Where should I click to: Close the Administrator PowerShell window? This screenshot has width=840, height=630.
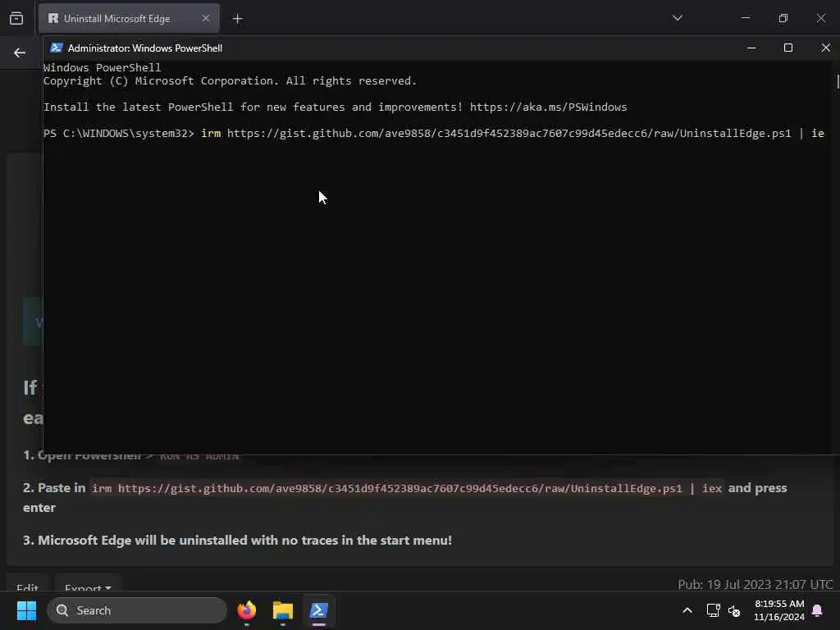pyautogui.click(x=825, y=48)
